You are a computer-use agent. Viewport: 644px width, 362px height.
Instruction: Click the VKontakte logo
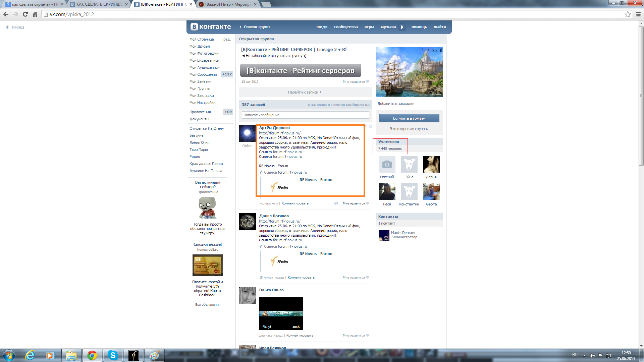click(x=211, y=27)
